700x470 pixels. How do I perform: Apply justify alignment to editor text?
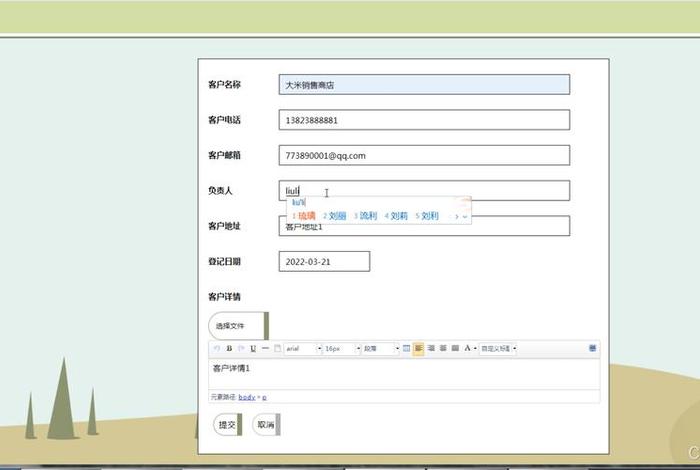pos(455,348)
